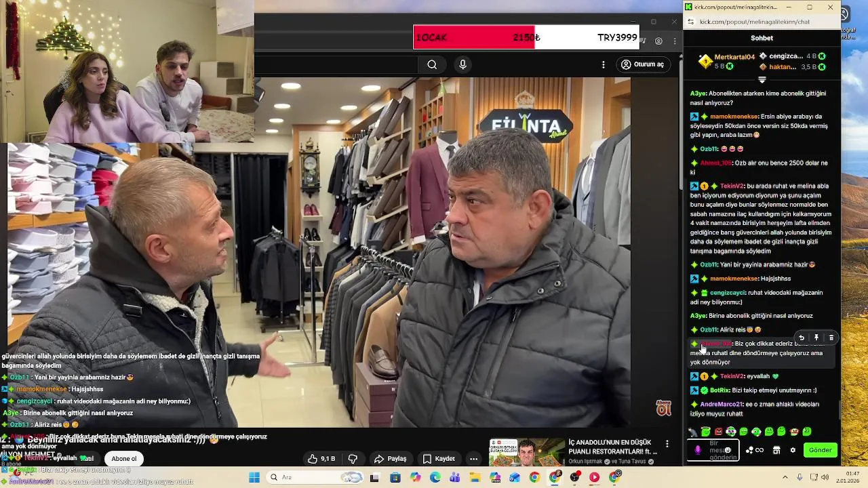Open Microsoft Edge from the taskbar

(x=435, y=477)
